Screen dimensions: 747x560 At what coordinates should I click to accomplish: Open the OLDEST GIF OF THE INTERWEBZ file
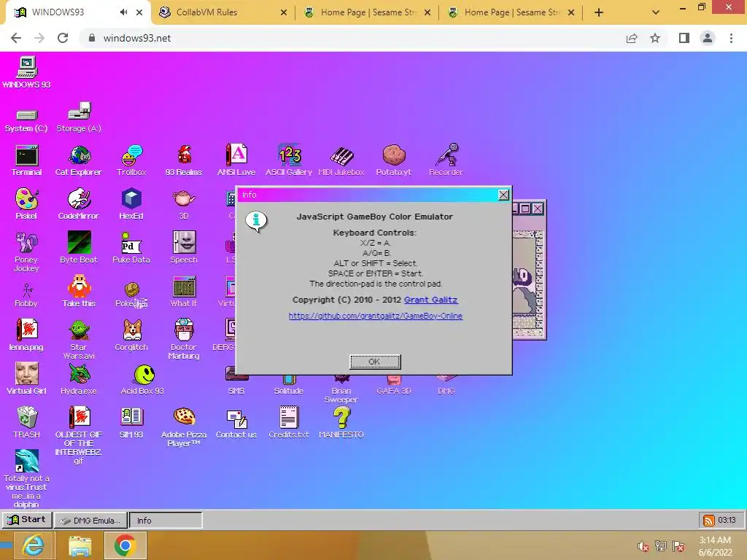(79, 436)
